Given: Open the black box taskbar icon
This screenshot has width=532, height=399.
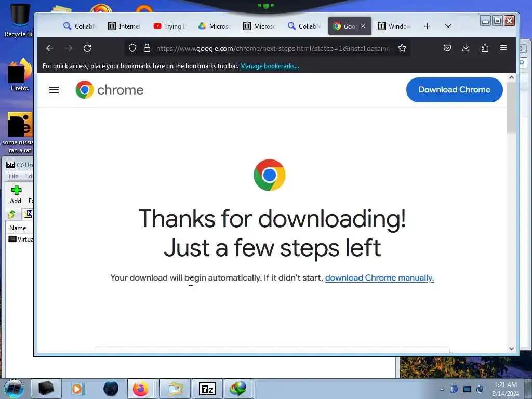Looking at the screenshot, I should click(46, 389).
